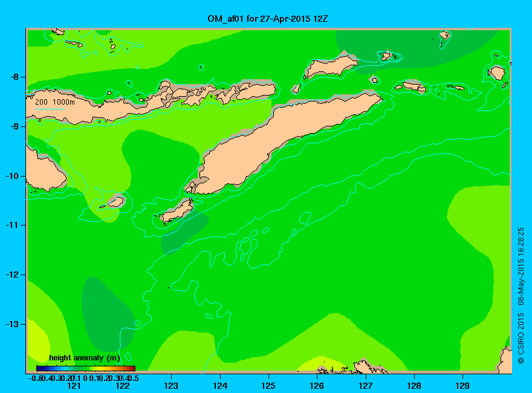532x393 pixels.
Task: Click the longitude label 126
Action: (x=317, y=386)
